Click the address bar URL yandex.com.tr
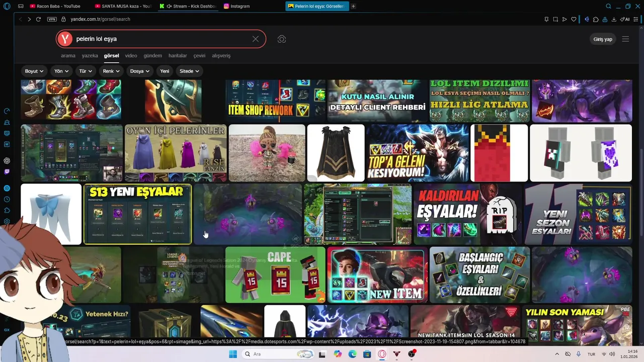644x362 pixels. (100, 19)
